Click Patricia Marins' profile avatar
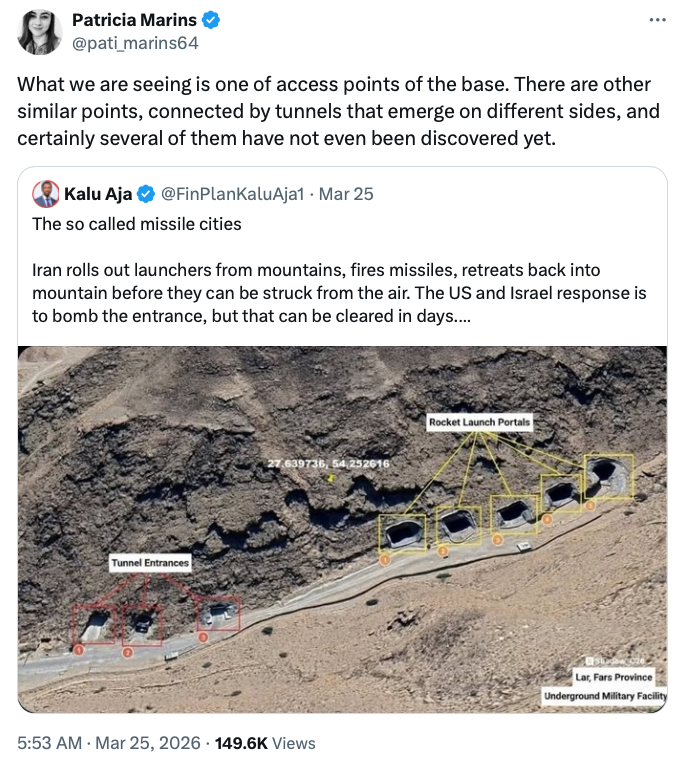Screen dimensions: 686x758 click(x=40, y=32)
